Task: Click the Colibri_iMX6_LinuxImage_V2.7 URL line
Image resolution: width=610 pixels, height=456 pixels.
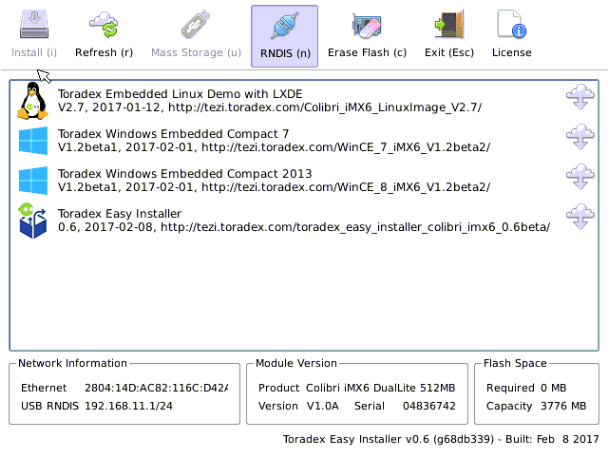Action: (x=270, y=107)
